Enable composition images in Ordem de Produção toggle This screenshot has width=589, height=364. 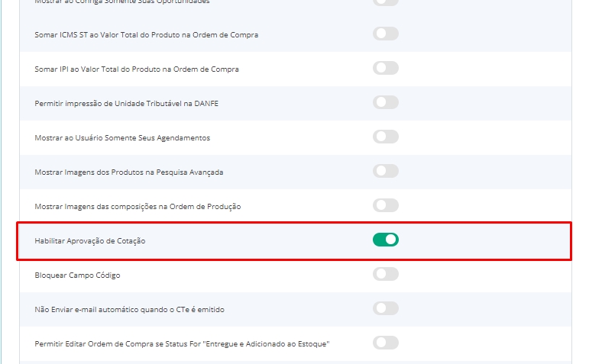(386, 205)
